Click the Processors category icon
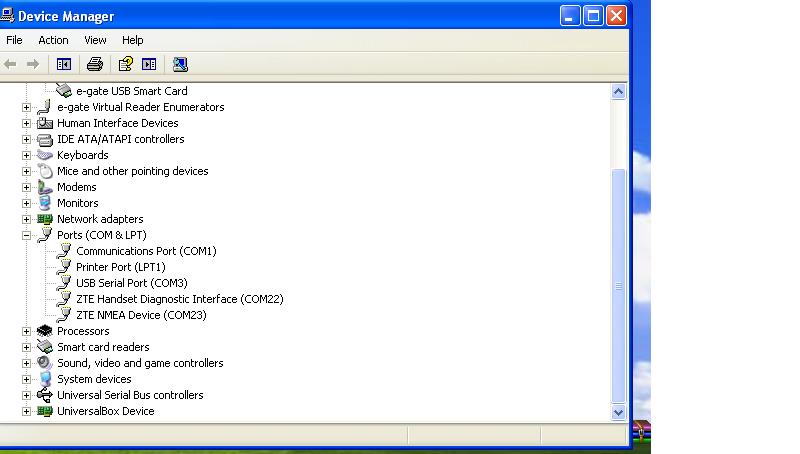800x454 pixels. point(45,331)
